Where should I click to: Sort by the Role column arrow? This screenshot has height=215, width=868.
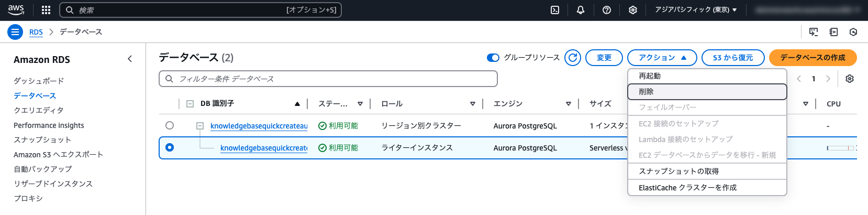[473, 104]
